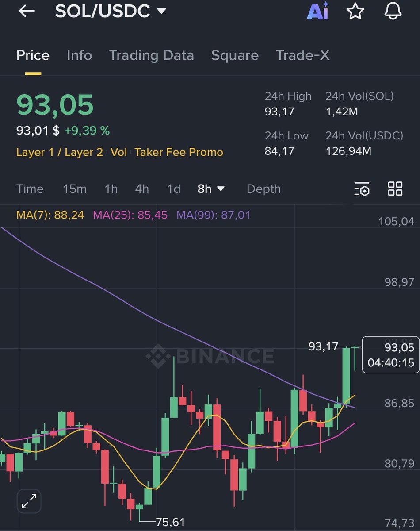The height and width of the screenshot is (531, 420).
Task: Click the +9,39 % change value
Action: (87, 131)
